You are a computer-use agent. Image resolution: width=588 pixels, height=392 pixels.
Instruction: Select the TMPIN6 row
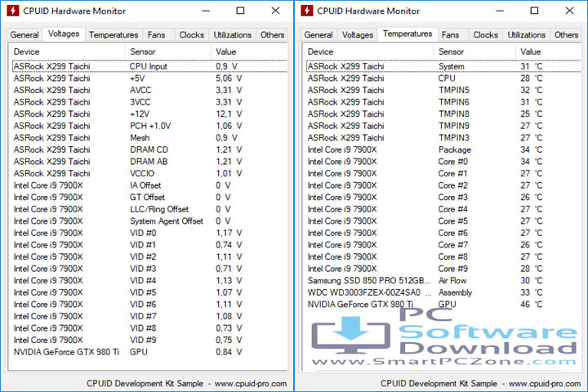(443, 102)
